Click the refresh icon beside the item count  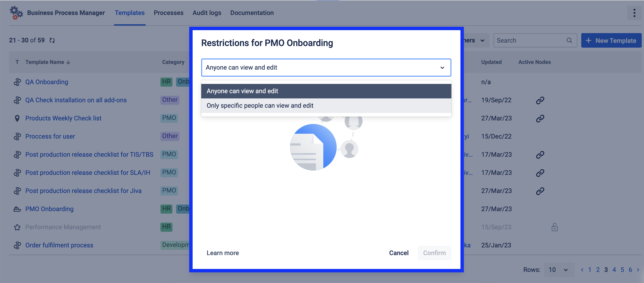click(52, 40)
